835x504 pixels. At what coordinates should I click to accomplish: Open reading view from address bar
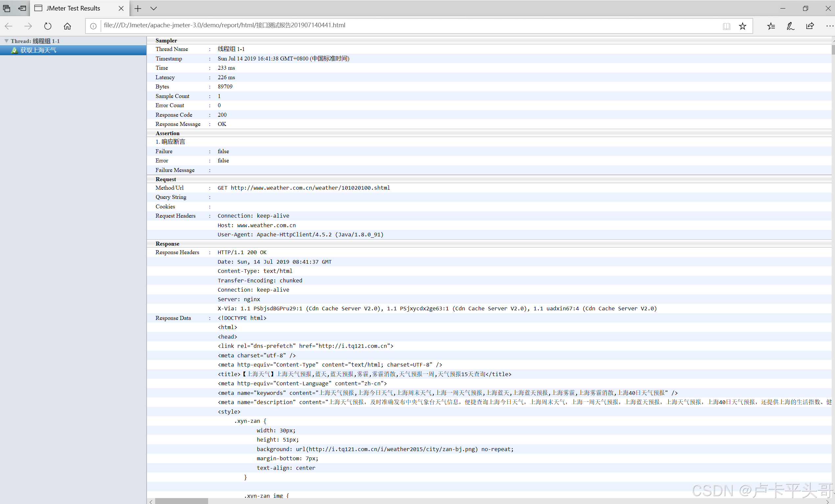tap(726, 26)
